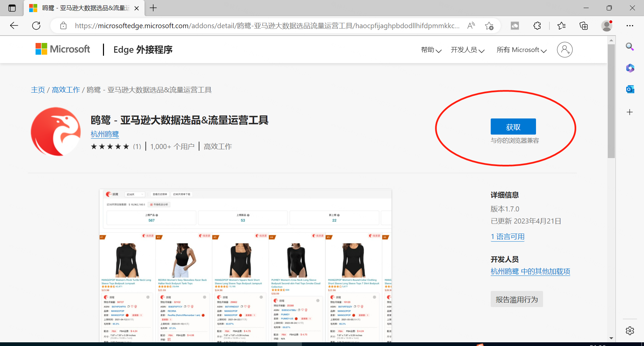Screen dimensions: 644x346
Task: Open the 1 语言可用 link
Action: (507, 237)
